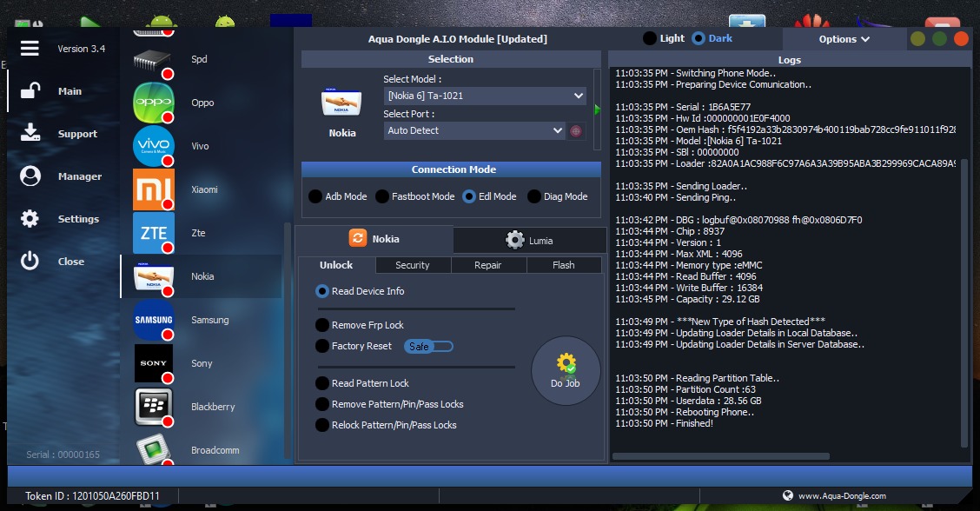This screenshot has width=980, height=511.
Task: Select the Spd chip brand icon
Action: (x=153, y=60)
